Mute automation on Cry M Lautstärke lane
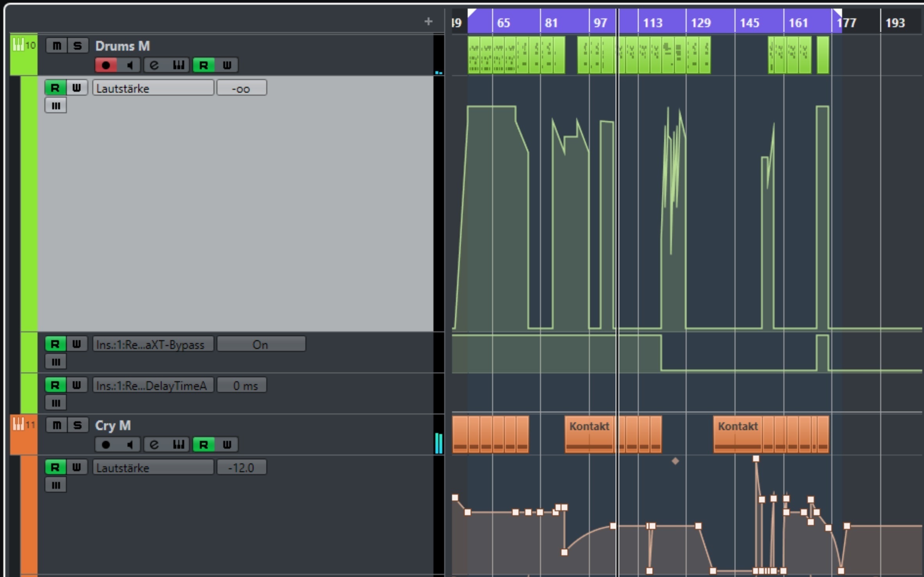The image size is (924, 577). pos(56,485)
